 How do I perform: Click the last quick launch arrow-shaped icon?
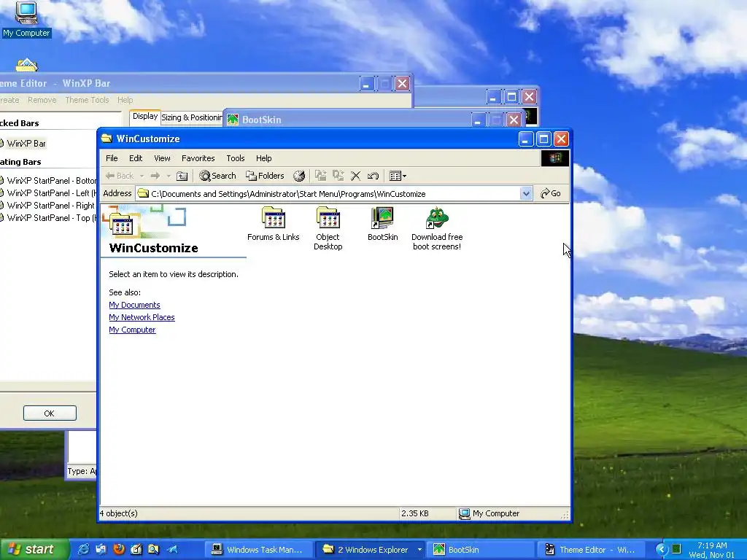(172, 550)
